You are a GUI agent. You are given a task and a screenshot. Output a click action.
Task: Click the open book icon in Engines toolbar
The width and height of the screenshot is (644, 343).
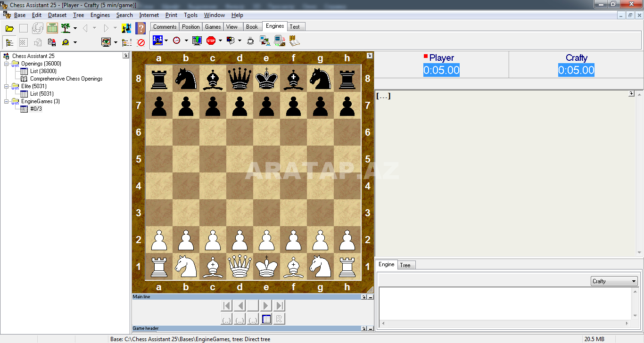click(294, 41)
